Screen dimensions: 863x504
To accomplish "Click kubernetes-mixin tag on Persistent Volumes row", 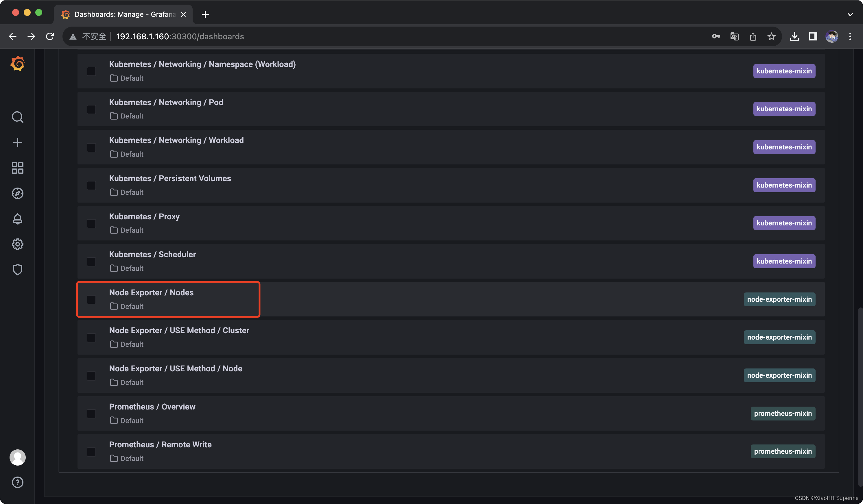I will tap(784, 185).
